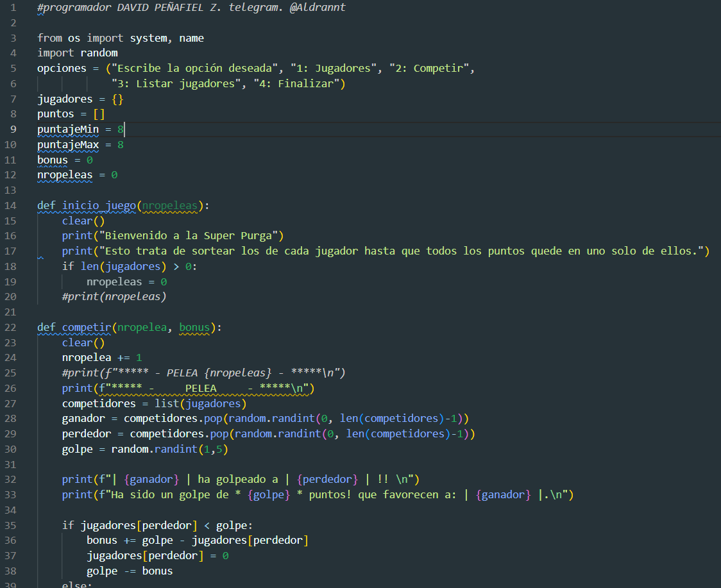721x588 pixels.
Task: Click the 'clear()' call on line 23
Action: pyautogui.click(x=83, y=342)
